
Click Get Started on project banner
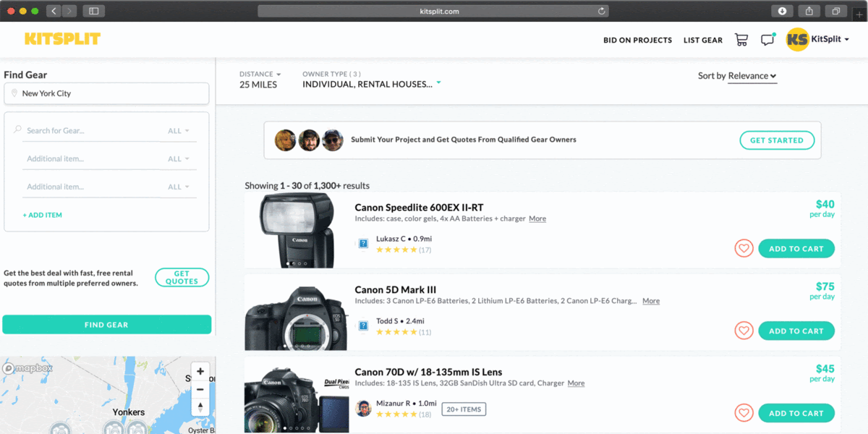pyautogui.click(x=776, y=140)
